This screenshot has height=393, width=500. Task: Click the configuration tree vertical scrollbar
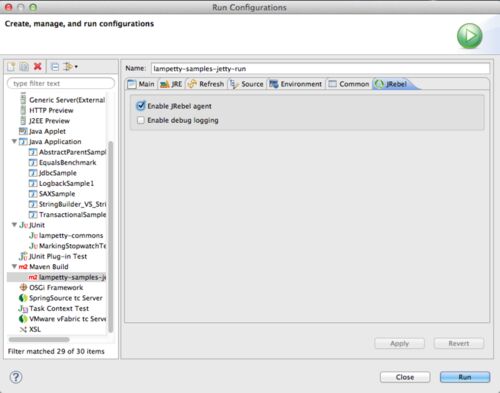111,237
